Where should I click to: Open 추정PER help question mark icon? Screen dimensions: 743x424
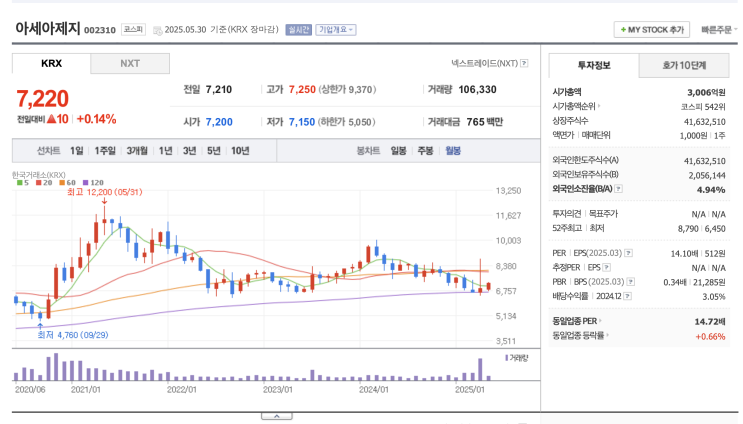point(607,267)
